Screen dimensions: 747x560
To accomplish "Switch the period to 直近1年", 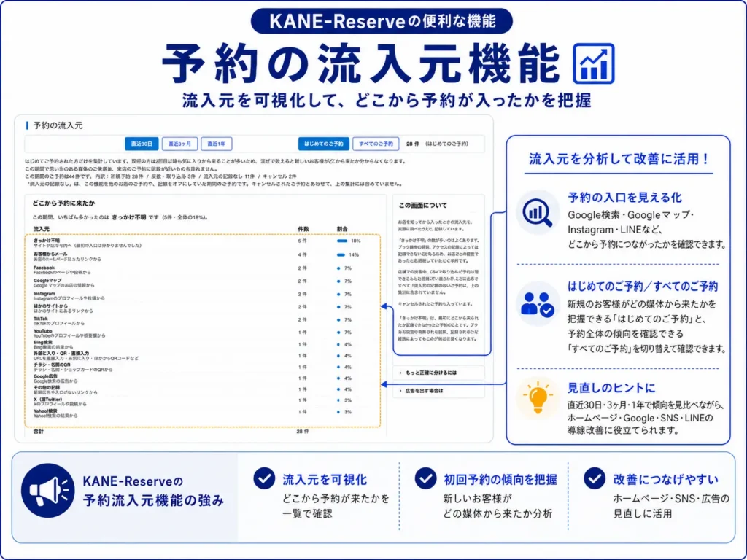I will [216, 144].
